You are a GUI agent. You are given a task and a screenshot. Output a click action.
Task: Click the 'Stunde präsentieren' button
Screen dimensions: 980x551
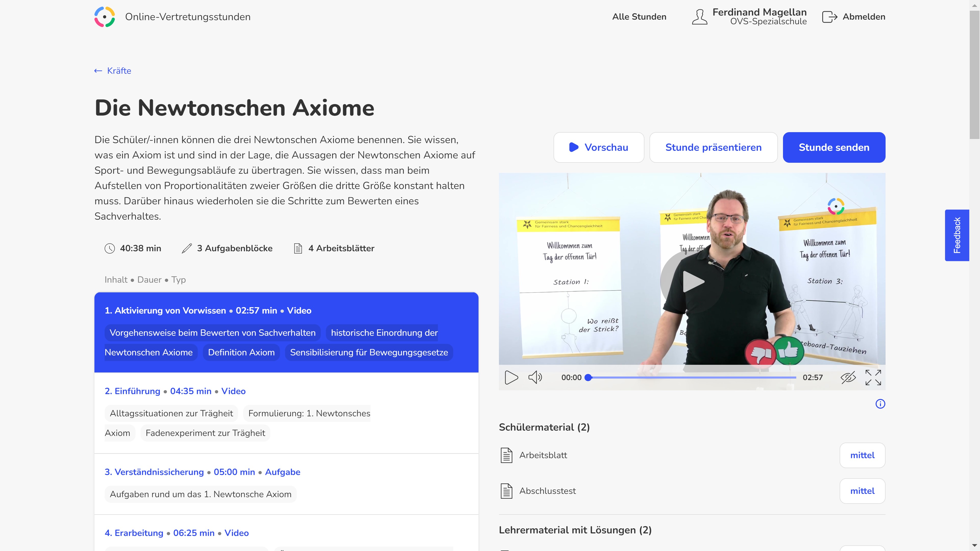click(x=713, y=147)
